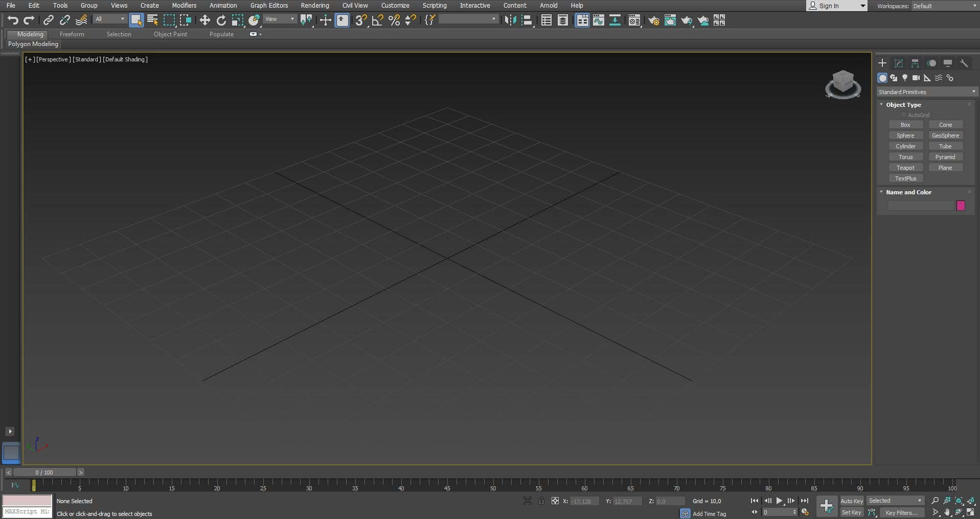Click the Undo arrow icon
The image size is (980, 519).
(x=13, y=20)
